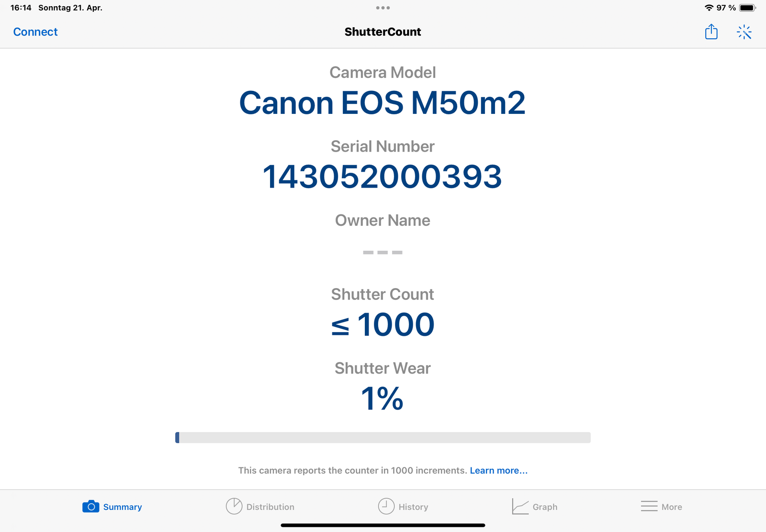Open the three-dot multitasking menu
Viewport: 766px width, 532px height.
[x=383, y=8]
